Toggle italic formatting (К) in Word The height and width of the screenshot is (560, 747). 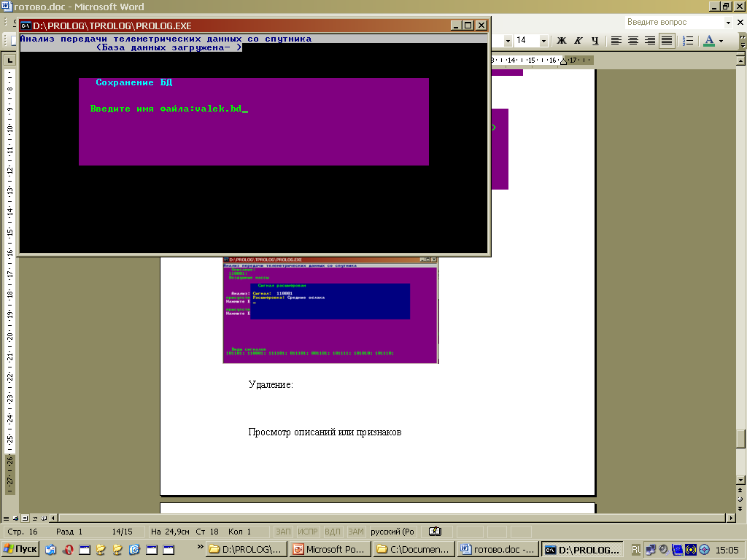(578, 41)
